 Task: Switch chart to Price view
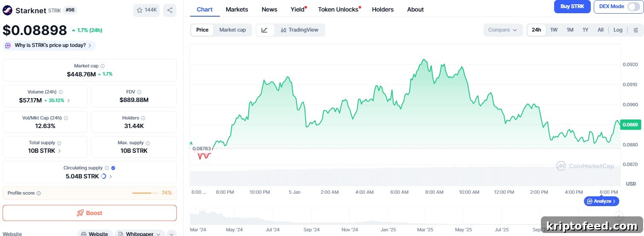(202, 30)
